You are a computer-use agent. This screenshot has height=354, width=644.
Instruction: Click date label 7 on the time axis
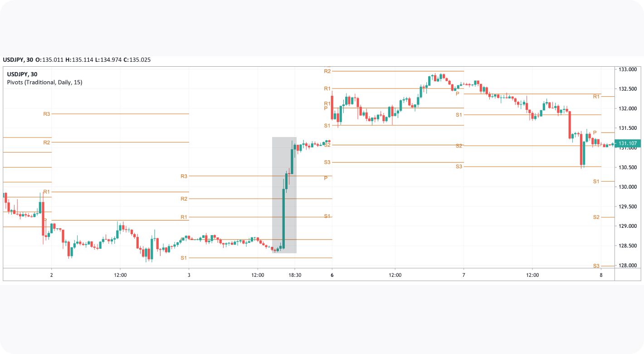point(463,275)
